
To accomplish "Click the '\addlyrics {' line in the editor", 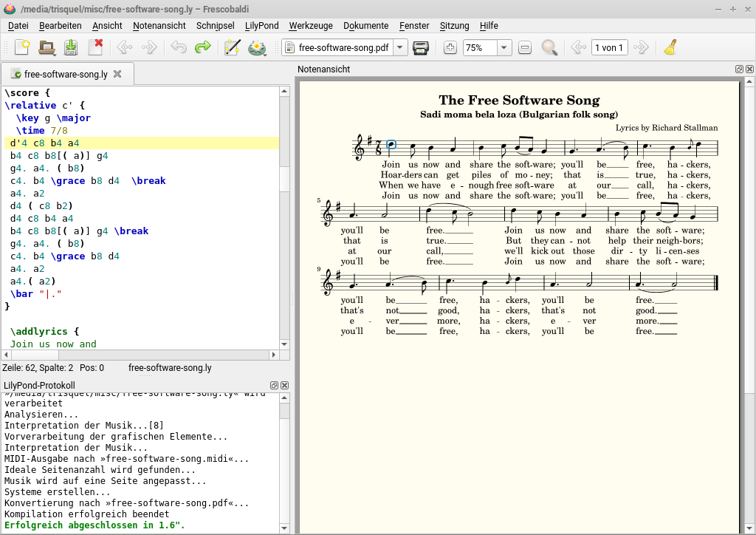I will pyautogui.click(x=44, y=332).
